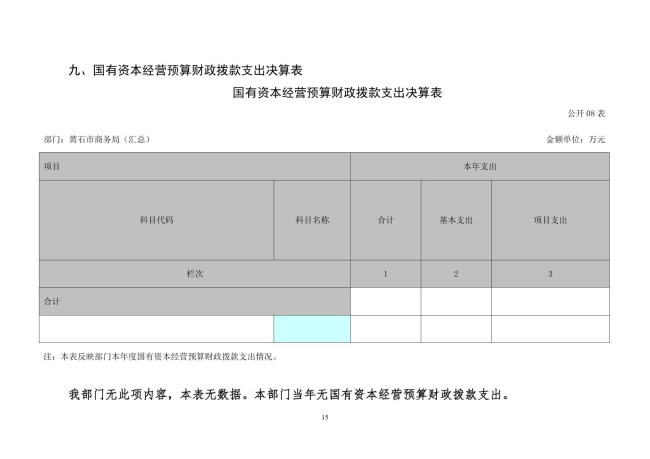
Task: Click the 金额单位：万元 label
Action: [575, 139]
